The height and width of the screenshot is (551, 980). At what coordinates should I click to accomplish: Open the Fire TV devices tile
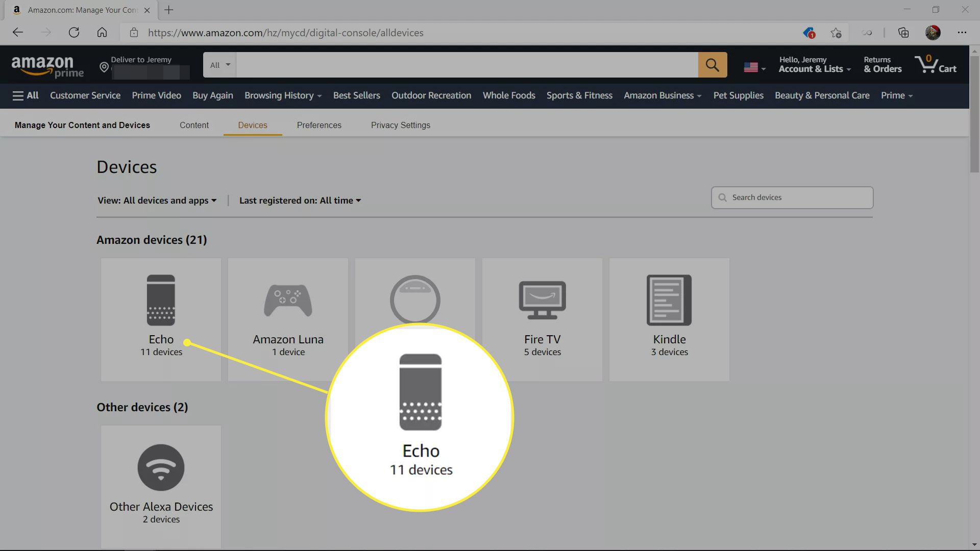(x=542, y=319)
